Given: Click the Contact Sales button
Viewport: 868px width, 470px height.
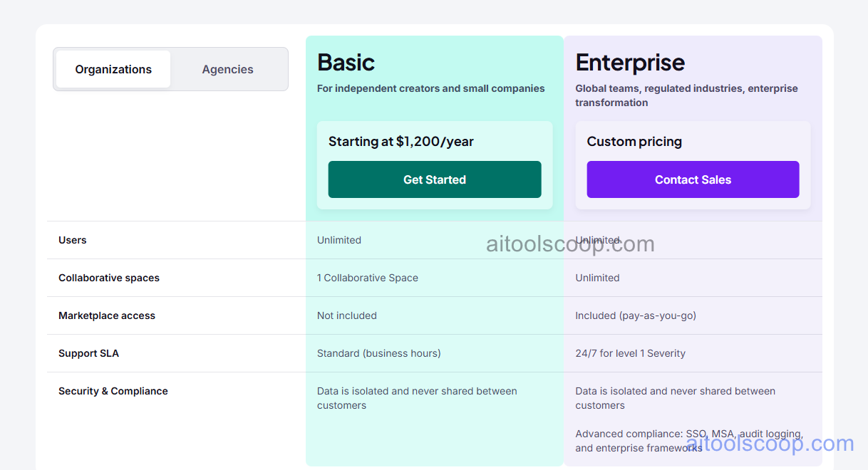Looking at the screenshot, I should pyautogui.click(x=693, y=179).
